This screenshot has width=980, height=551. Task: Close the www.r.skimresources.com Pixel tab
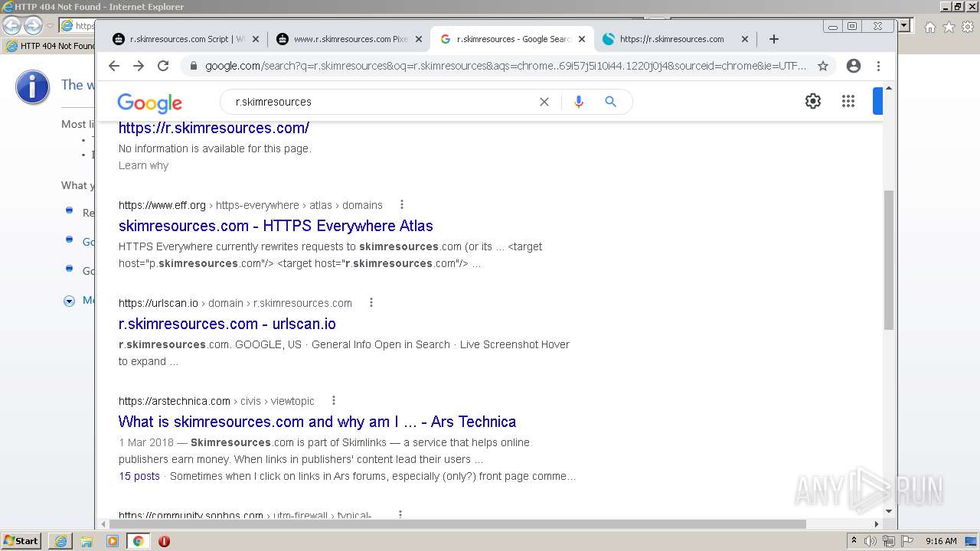[x=419, y=39]
